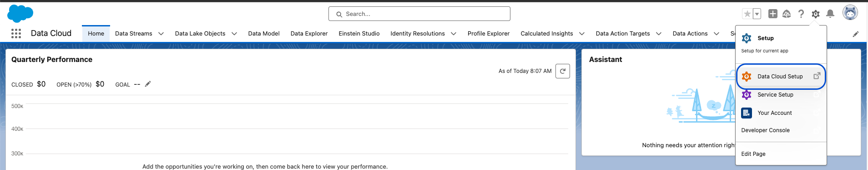The height and width of the screenshot is (170, 868).
Task: Click the Your Account building icon
Action: coord(747,113)
